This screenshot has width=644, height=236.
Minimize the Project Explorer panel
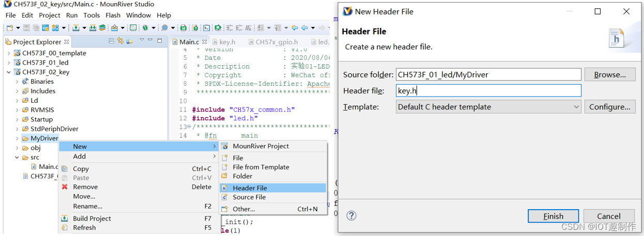pos(150,40)
